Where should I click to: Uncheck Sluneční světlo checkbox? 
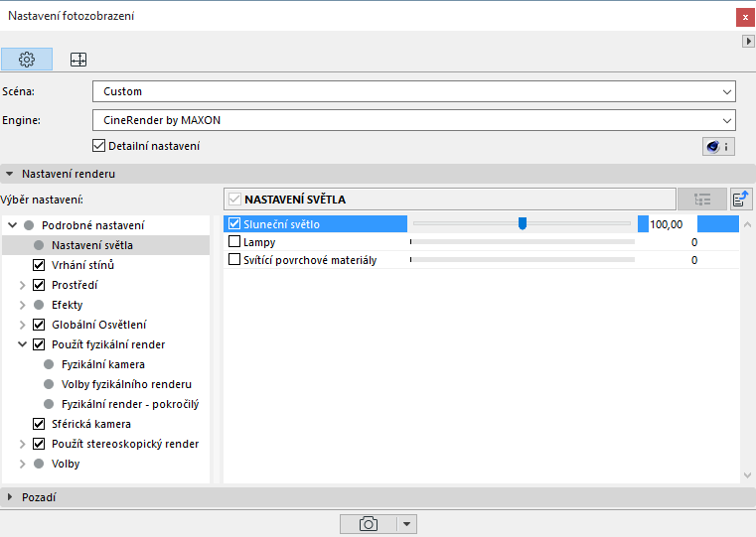tap(234, 223)
